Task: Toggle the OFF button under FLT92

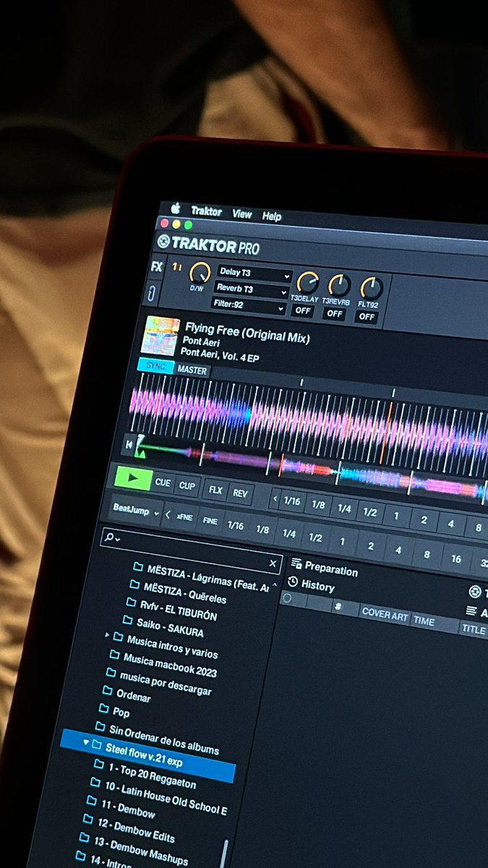Action: (367, 317)
